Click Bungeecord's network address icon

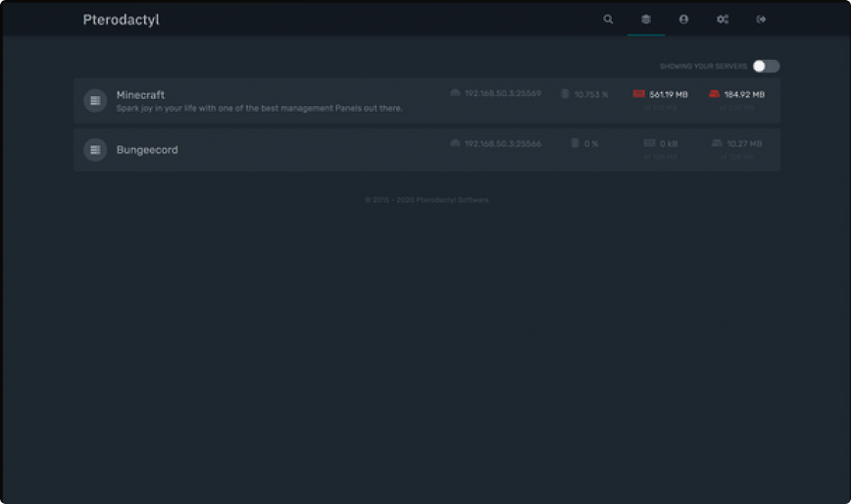coord(455,143)
